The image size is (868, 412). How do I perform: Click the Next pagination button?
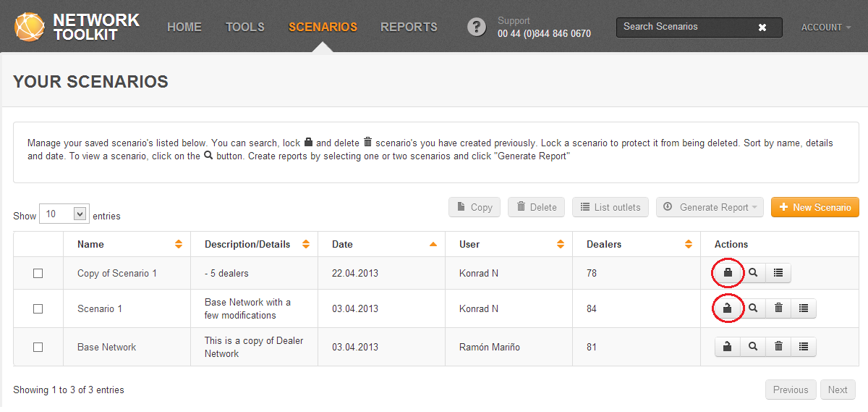coord(838,390)
